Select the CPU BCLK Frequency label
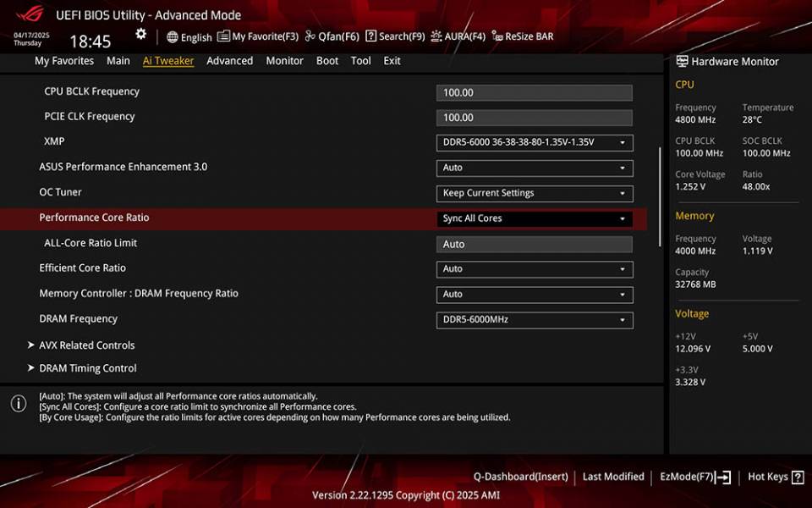Image resolution: width=812 pixels, height=508 pixels. (91, 91)
